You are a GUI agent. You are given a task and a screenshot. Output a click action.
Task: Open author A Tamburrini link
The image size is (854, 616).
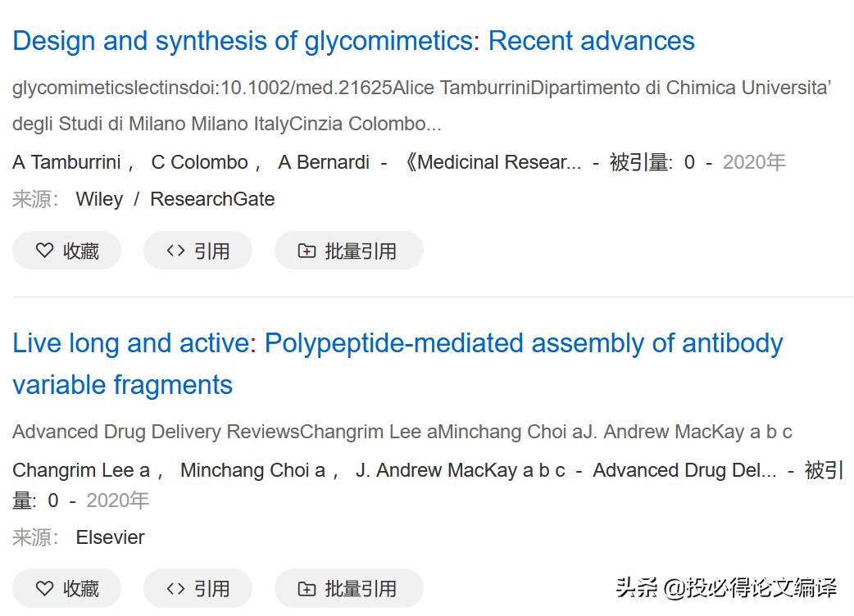coord(66,162)
